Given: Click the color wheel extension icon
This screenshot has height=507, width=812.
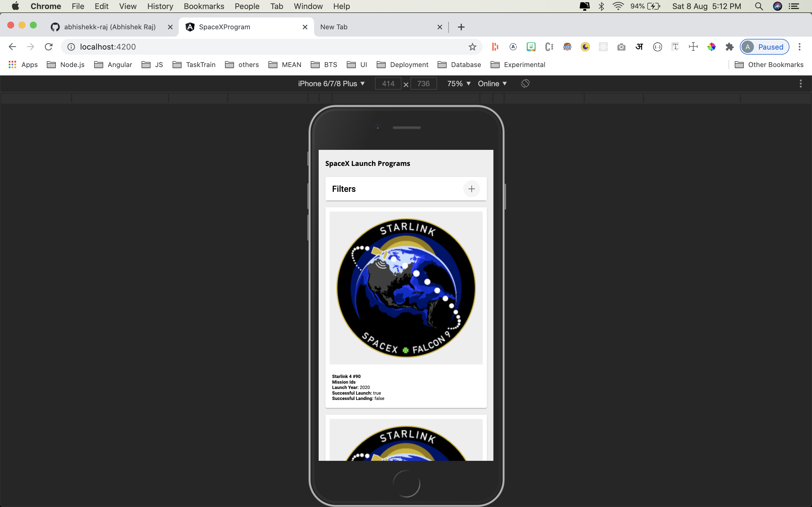Looking at the screenshot, I should 711,47.
